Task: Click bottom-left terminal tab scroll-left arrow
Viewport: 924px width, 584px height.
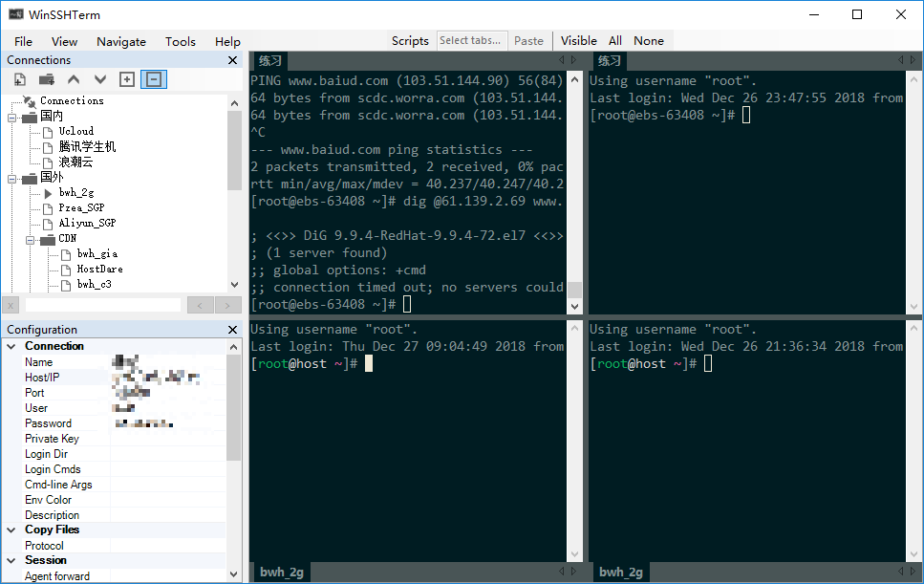Action: click(562, 571)
